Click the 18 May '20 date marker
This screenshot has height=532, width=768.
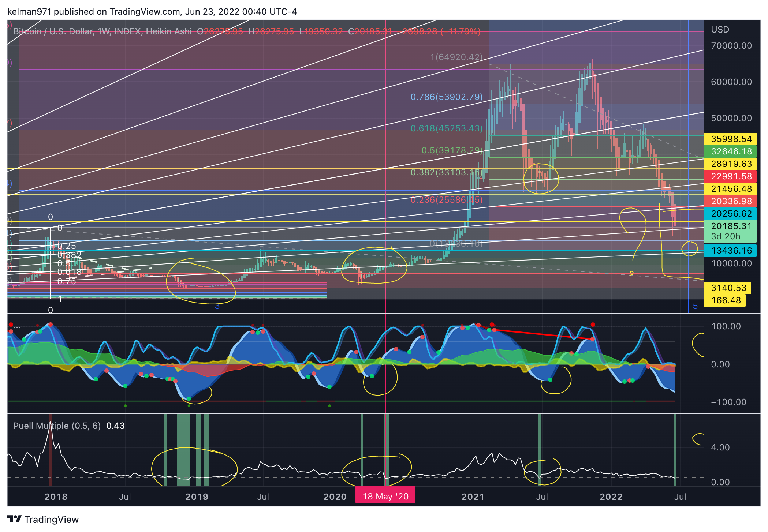385,496
